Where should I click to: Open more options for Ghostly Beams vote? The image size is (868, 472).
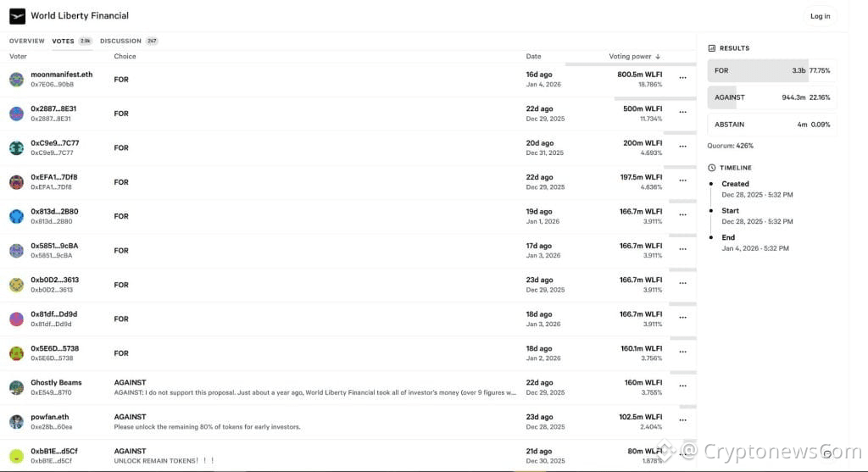(x=682, y=386)
